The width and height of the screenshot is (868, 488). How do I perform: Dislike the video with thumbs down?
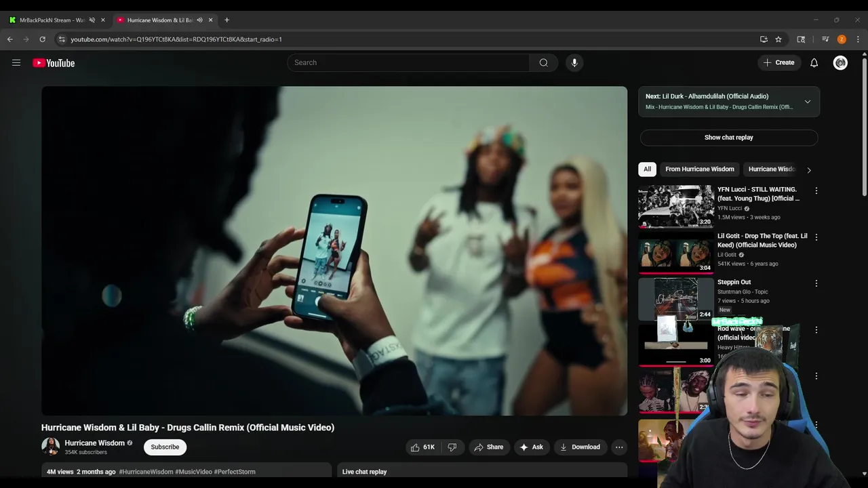(x=452, y=447)
